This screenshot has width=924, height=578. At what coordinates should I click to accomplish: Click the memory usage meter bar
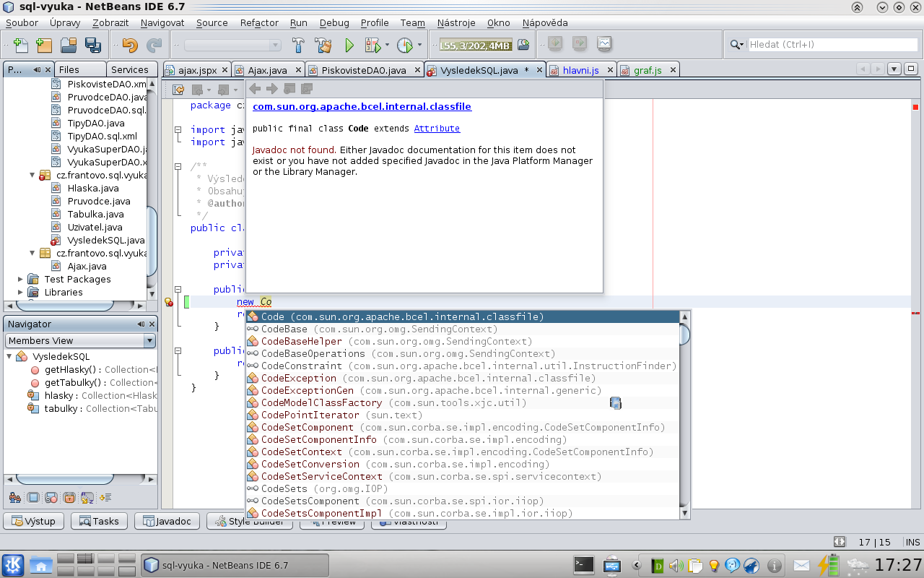pyautogui.click(x=476, y=45)
